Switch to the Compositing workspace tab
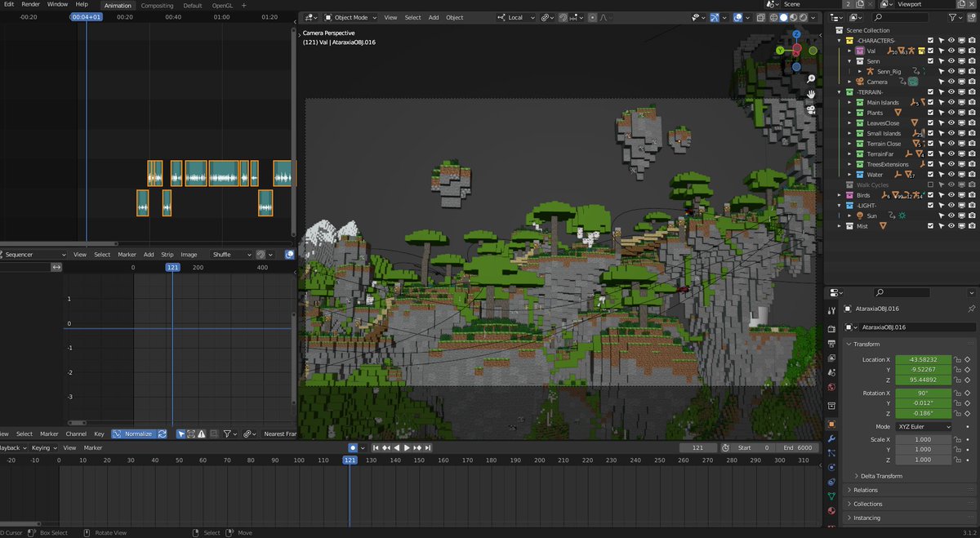This screenshot has width=980, height=538. pos(157,5)
